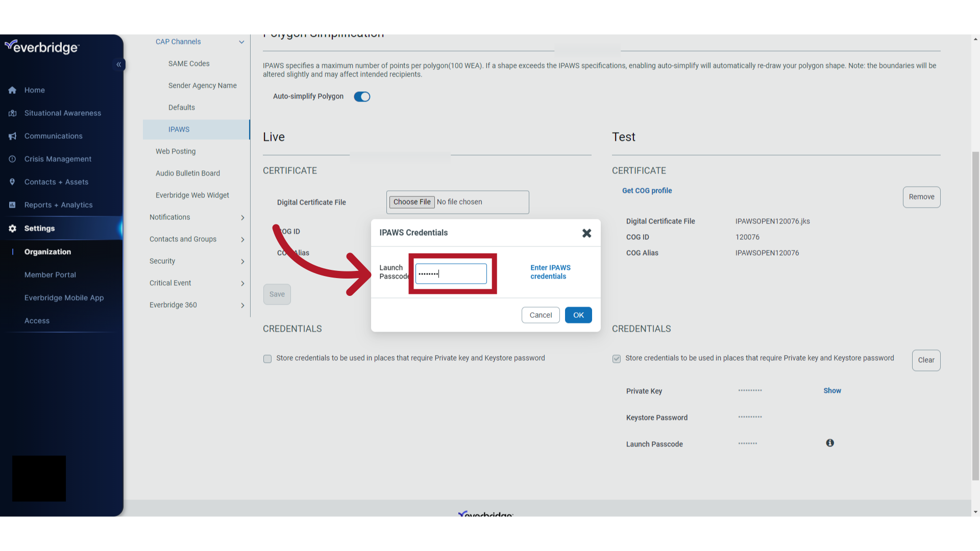The width and height of the screenshot is (980, 551).
Task: Open Settings module
Action: pyautogui.click(x=39, y=228)
